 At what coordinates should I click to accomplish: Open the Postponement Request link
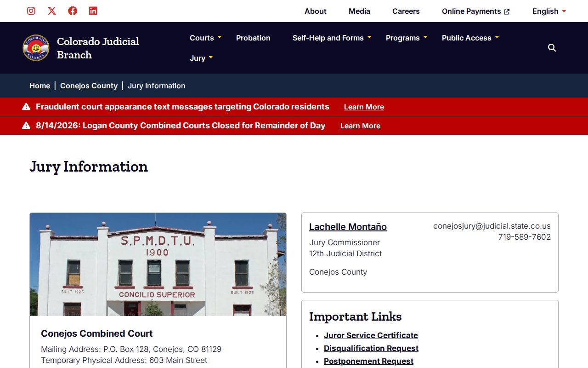click(x=368, y=361)
